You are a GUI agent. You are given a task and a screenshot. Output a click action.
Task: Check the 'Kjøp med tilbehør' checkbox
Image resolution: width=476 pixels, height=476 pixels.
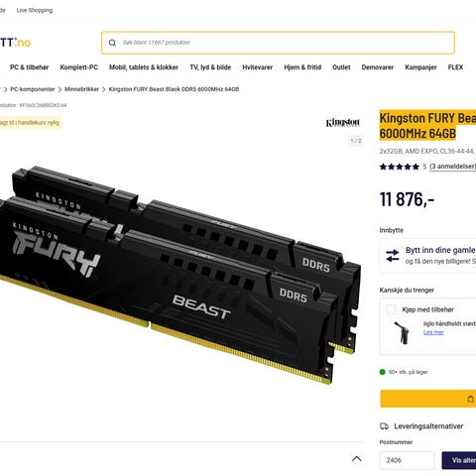coord(391,309)
